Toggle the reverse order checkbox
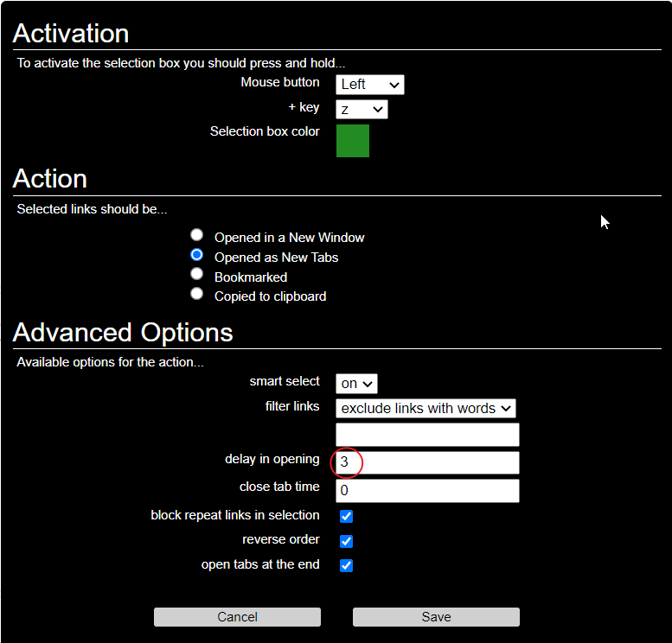 pos(346,541)
